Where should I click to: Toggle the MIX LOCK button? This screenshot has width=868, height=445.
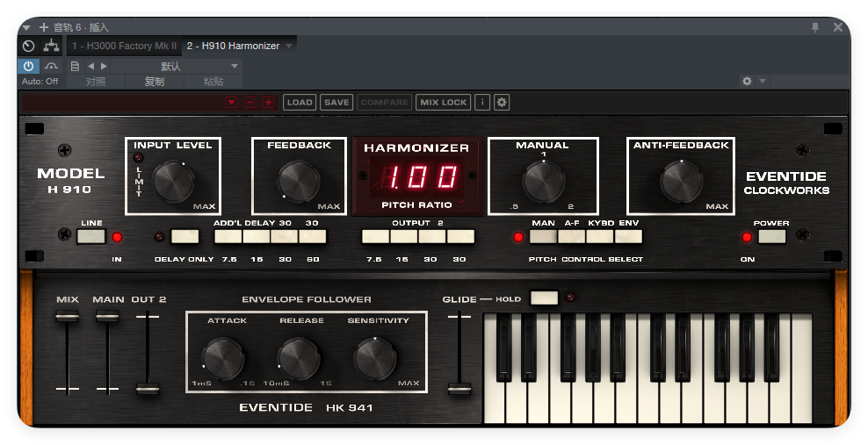[x=444, y=103]
